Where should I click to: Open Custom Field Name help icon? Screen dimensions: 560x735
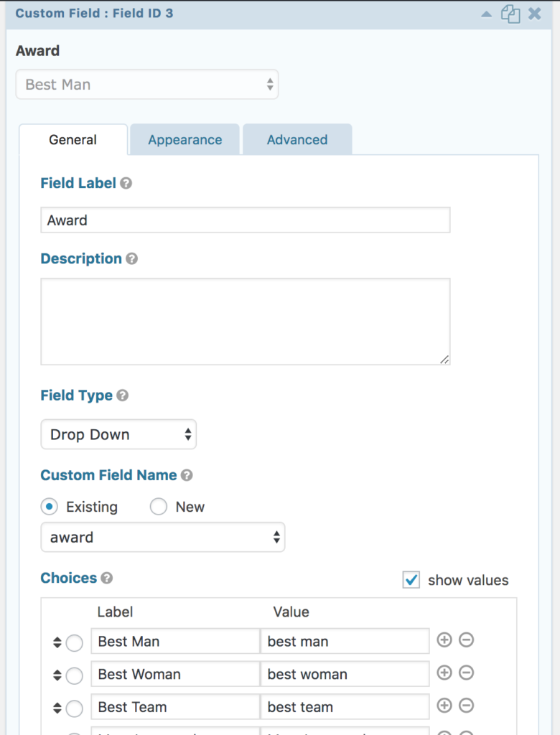[x=187, y=475]
